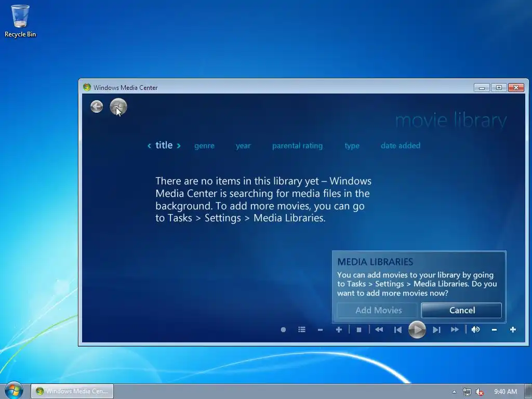Raise volume with the rightmost plus button

click(513, 329)
